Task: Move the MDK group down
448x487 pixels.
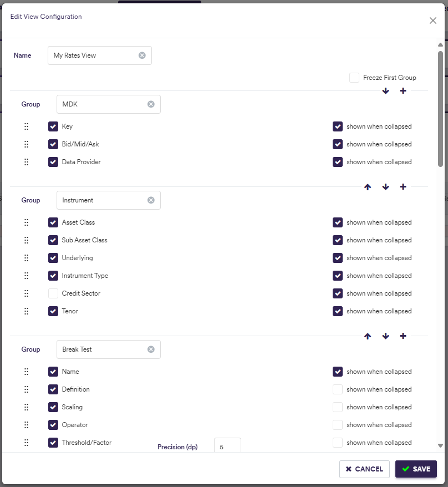Action: [x=385, y=91]
